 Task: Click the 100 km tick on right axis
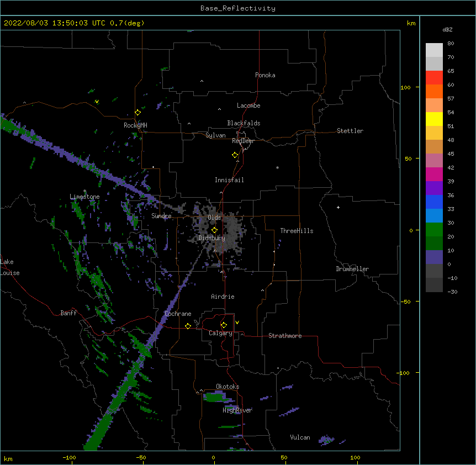point(405,87)
